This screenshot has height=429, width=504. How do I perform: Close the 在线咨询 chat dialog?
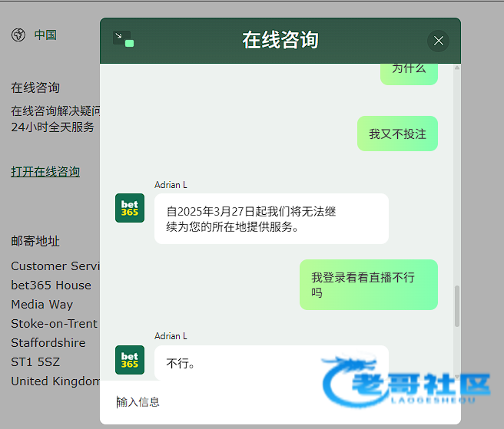click(x=438, y=41)
